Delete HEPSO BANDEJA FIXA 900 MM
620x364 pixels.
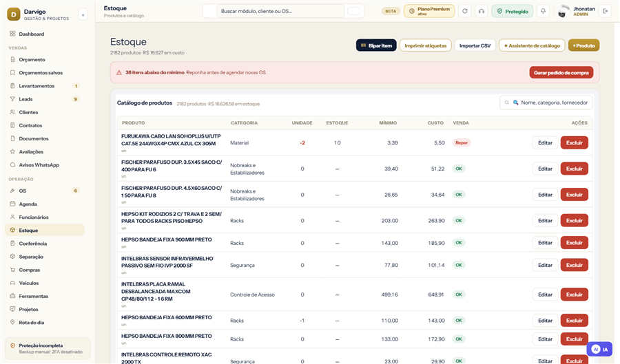click(574, 243)
